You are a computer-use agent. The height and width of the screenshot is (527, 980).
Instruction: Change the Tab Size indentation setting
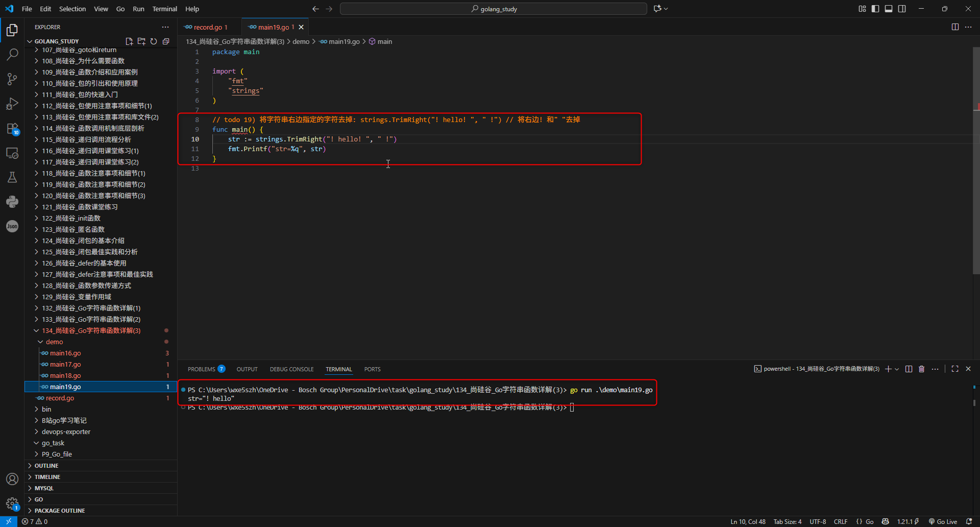coord(788,521)
